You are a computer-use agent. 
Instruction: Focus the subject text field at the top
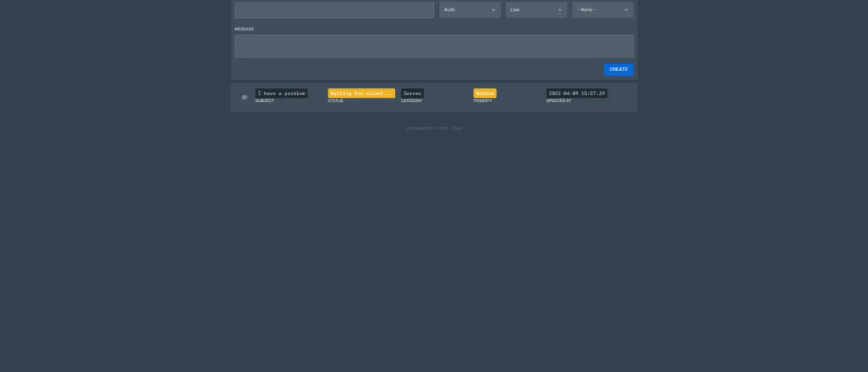(335, 10)
